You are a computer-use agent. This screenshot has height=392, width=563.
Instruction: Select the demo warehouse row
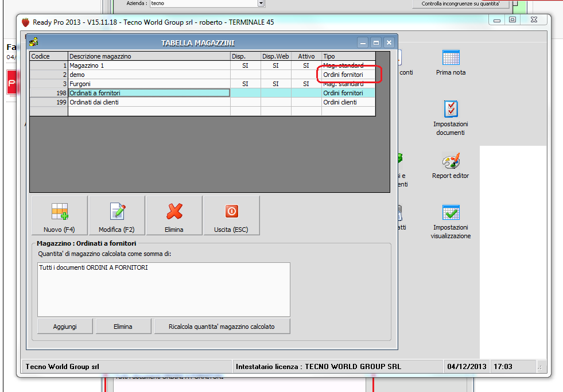point(203,75)
